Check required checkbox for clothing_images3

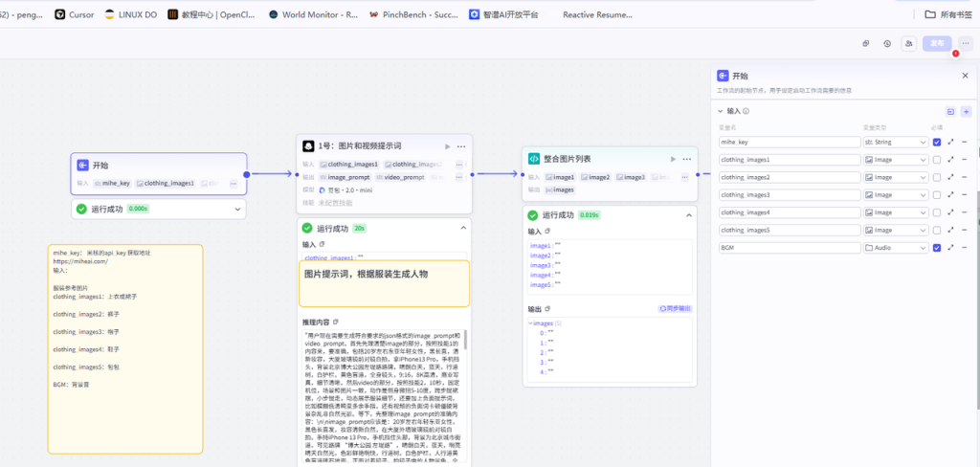[x=937, y=194]
